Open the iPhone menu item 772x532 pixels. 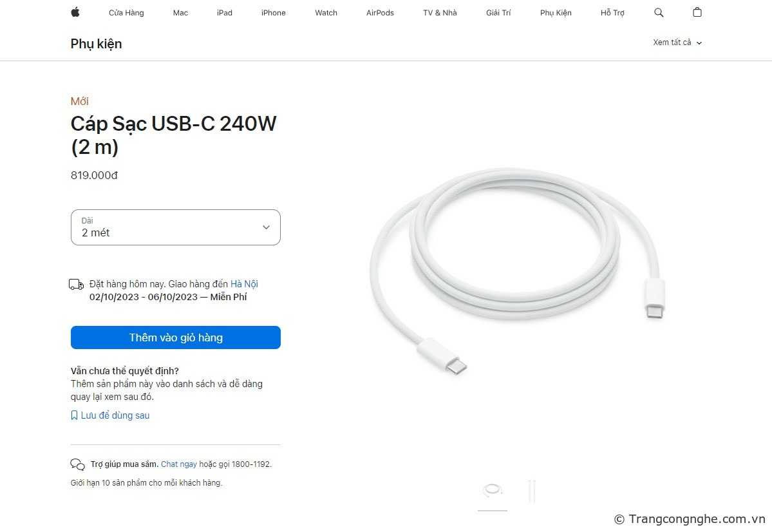pyautogui.click(x=273, y=13)
